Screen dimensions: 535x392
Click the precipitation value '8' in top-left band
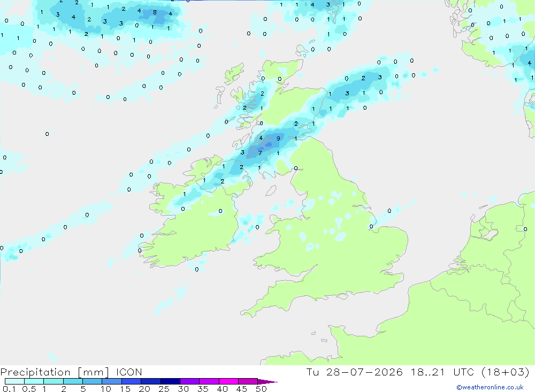coord(155,12)
